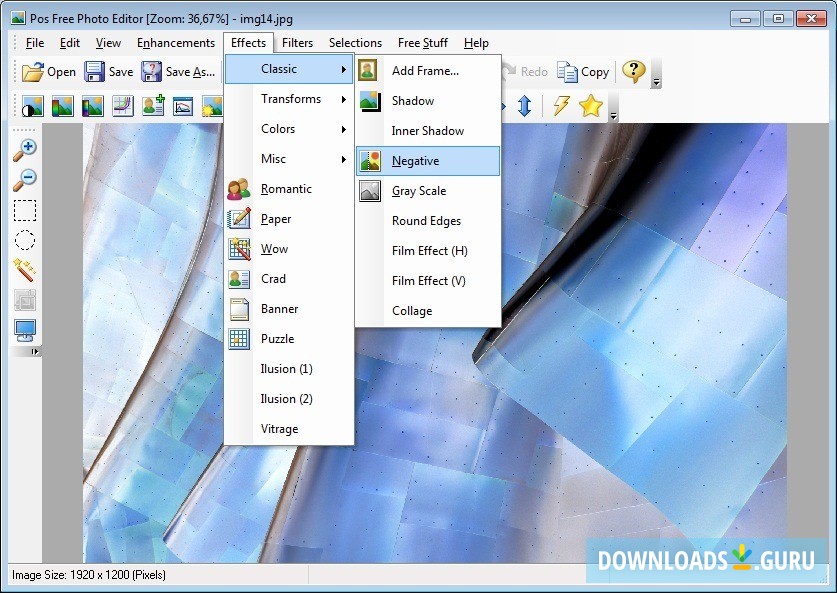Click the grayed-out overlapping squares tool icon
Image resolution: width=837 pixels, height=593 pixels.
click(25, 301)
